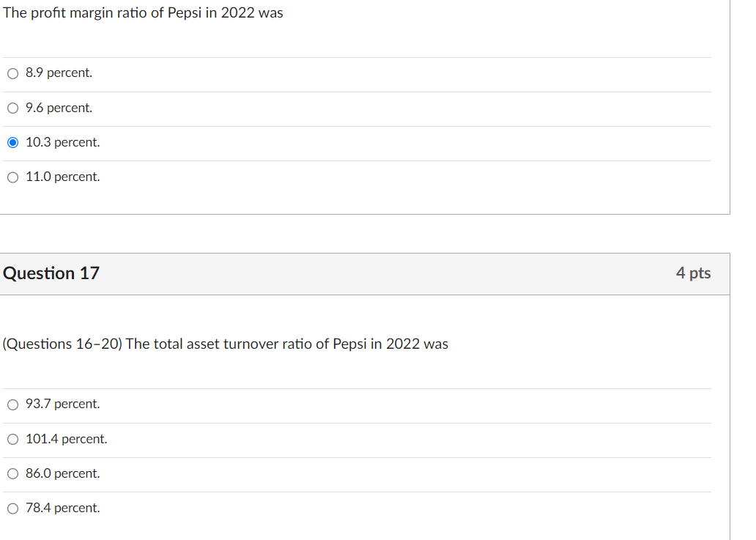
Task: Click the 4 pts label
Action: [693, 273]
